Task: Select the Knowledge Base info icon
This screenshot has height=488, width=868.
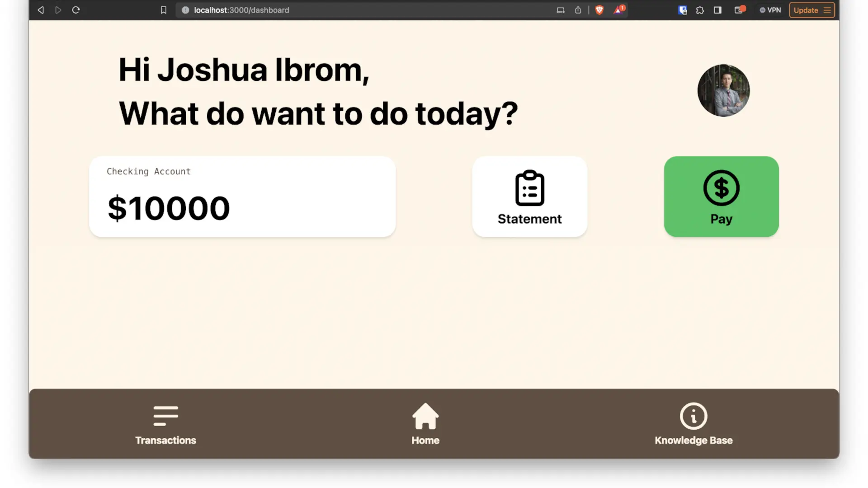Action: click(693, 415)
